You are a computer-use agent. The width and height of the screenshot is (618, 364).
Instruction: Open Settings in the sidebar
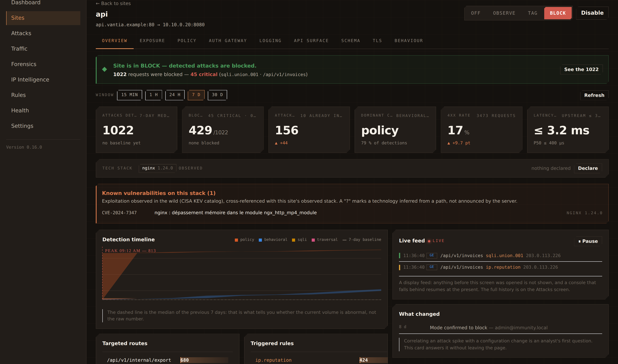(x=43, y=126)
